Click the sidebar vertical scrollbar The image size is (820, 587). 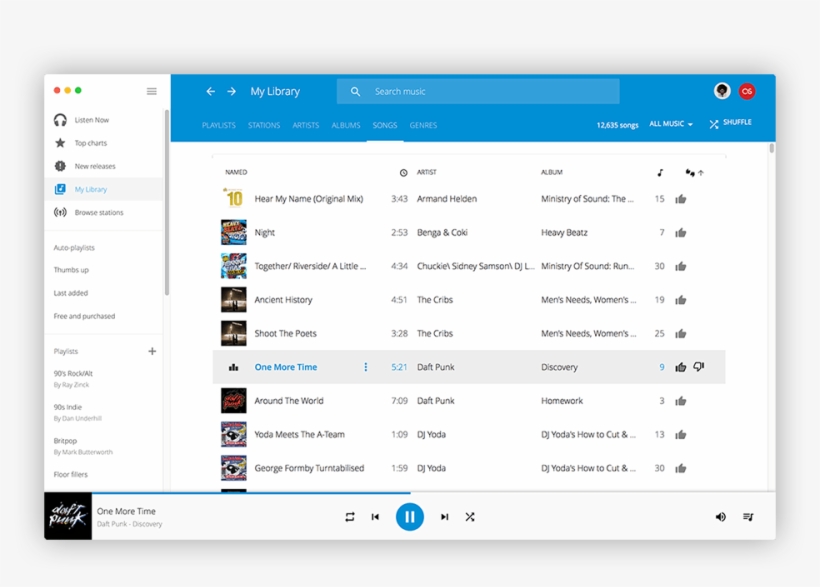tap(167, 203)
